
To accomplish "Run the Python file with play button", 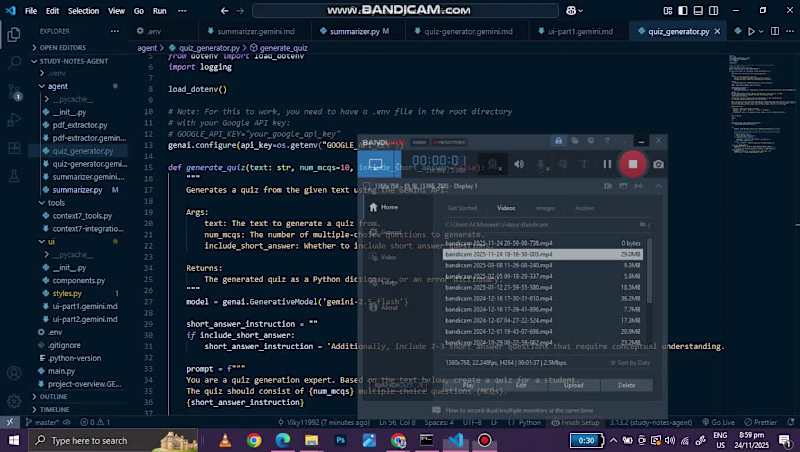I will (x=751, y=31).
